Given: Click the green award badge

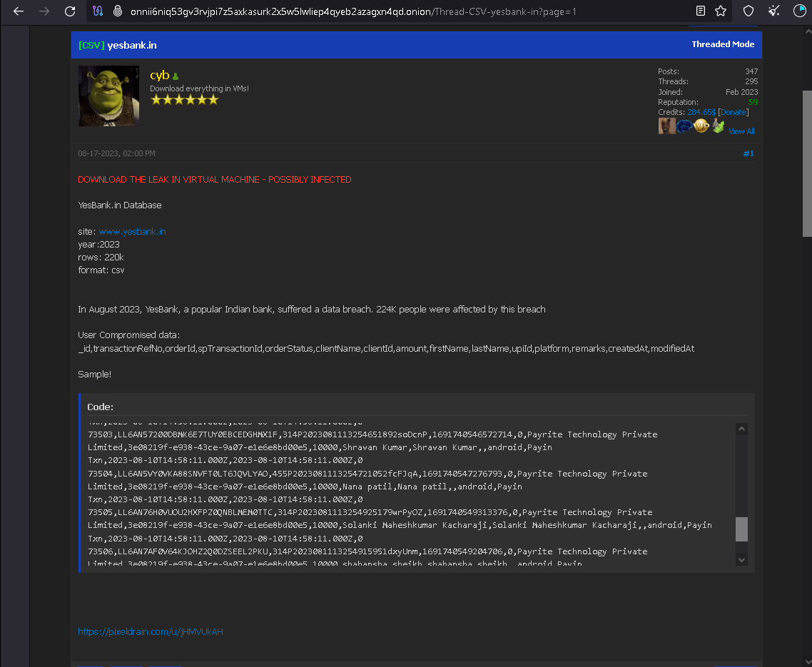Looking at the screenshot, I should click(718, 126).
